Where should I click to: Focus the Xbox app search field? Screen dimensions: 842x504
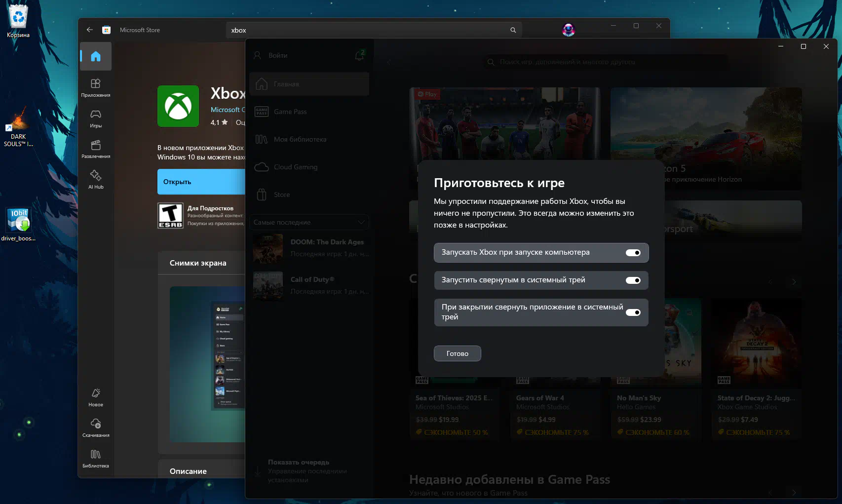click(x=605, y=62)
